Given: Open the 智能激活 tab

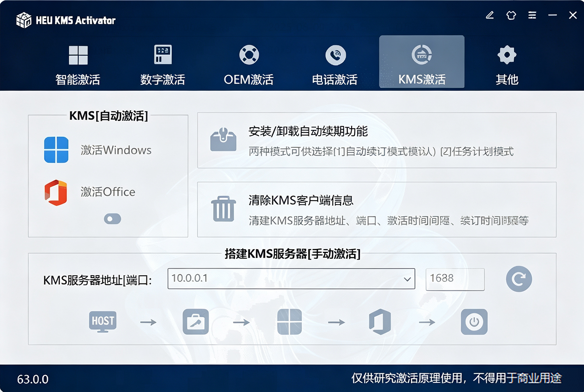Looking at the screenshot, I should [x=78, y=65].
